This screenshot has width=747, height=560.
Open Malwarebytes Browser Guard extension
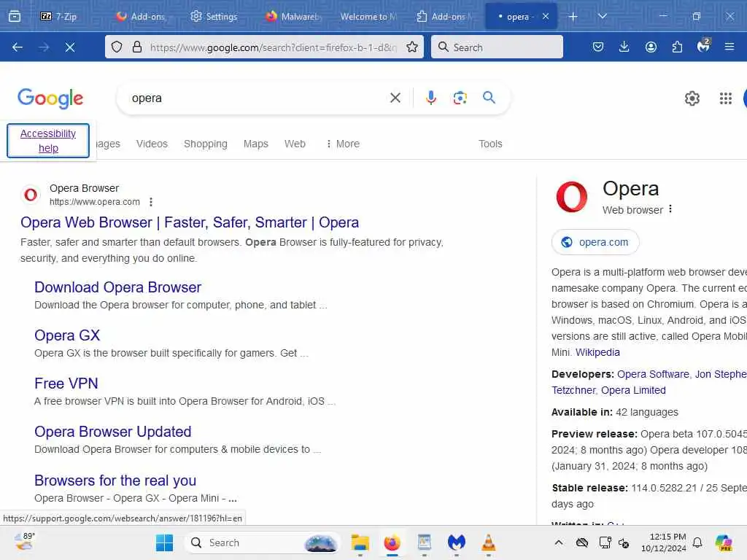(704, 46)
